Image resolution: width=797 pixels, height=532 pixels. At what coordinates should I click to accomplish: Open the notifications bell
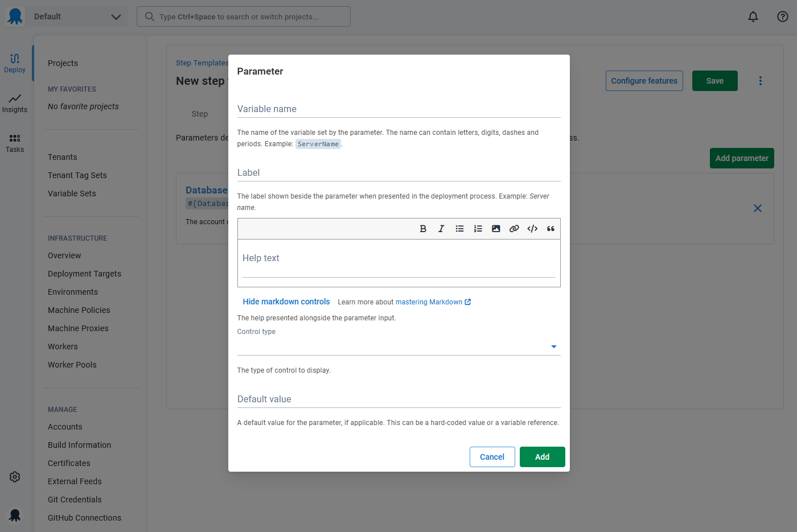click(x=753, y=17)
